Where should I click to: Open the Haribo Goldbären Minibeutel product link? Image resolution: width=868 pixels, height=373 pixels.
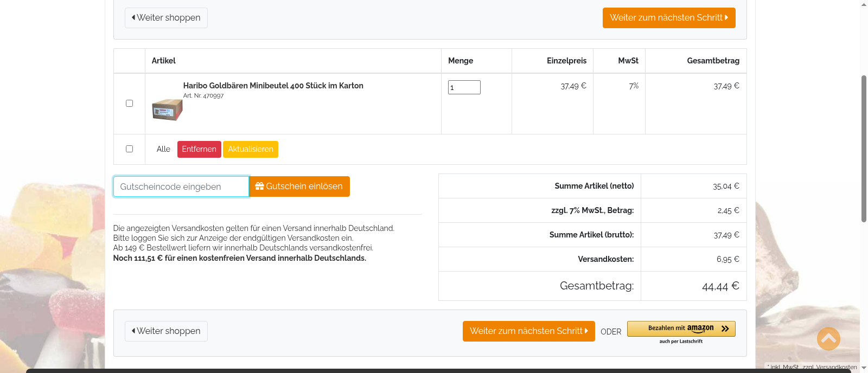click(273, 86)
